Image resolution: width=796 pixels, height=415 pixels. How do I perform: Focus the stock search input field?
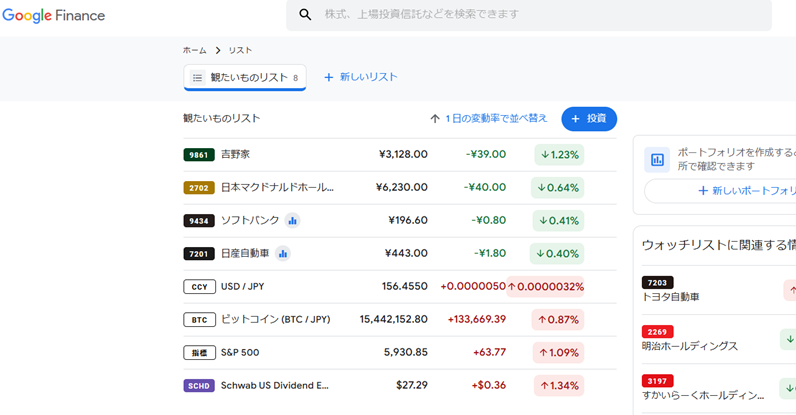click(x=540, y=15)
